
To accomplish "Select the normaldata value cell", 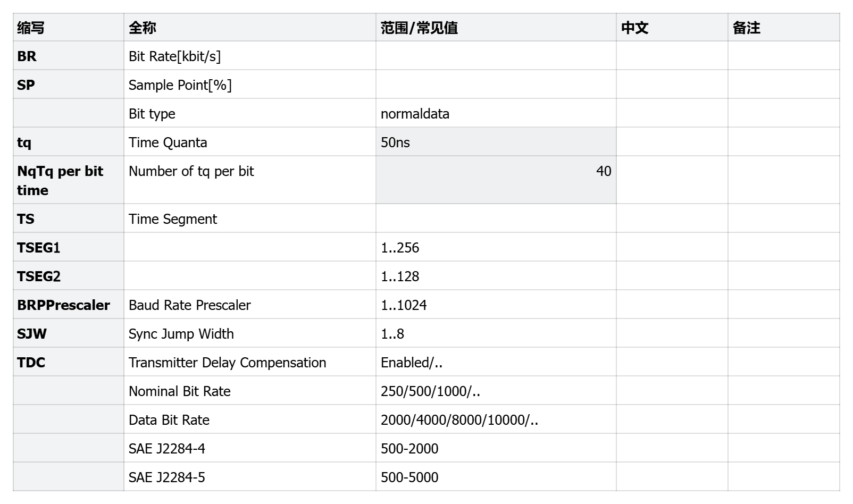I will 496,114.
